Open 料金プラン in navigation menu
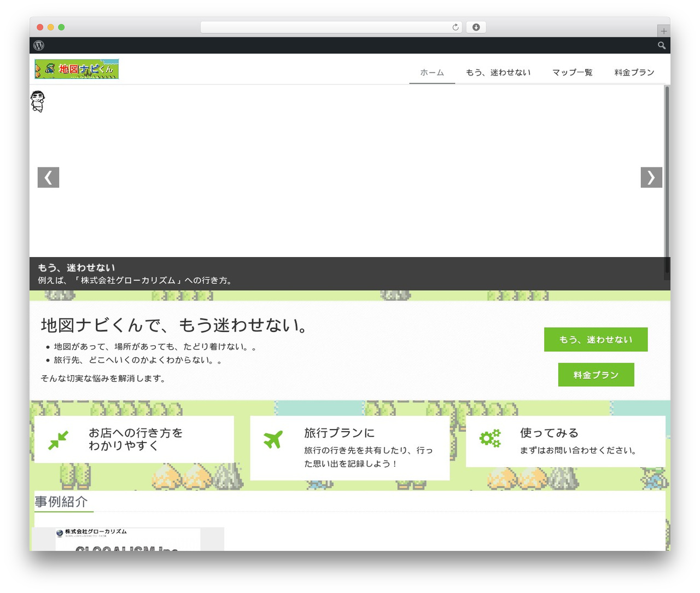700x593 pixels. point(634,72)
